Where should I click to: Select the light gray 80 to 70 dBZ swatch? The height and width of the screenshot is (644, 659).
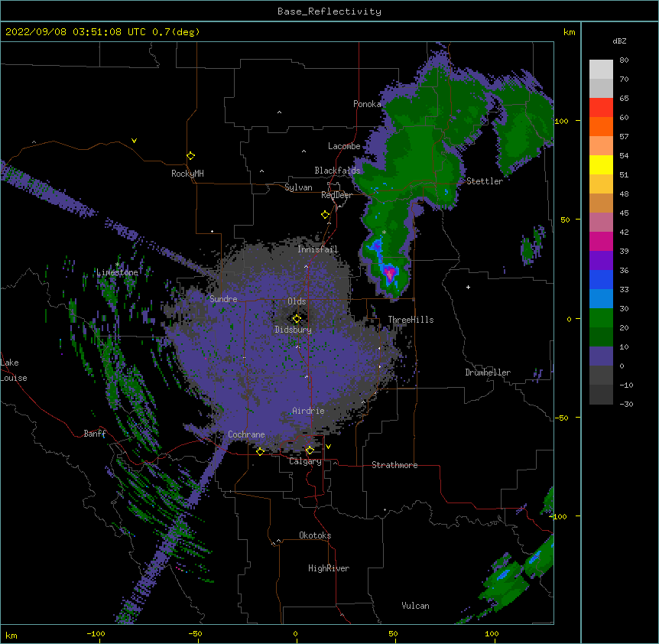pos(601,70)
